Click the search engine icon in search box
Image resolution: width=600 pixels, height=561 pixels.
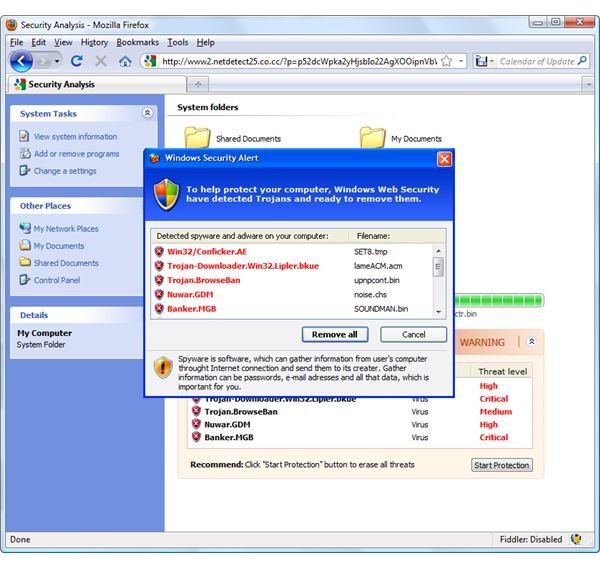[x=481, y=61]
